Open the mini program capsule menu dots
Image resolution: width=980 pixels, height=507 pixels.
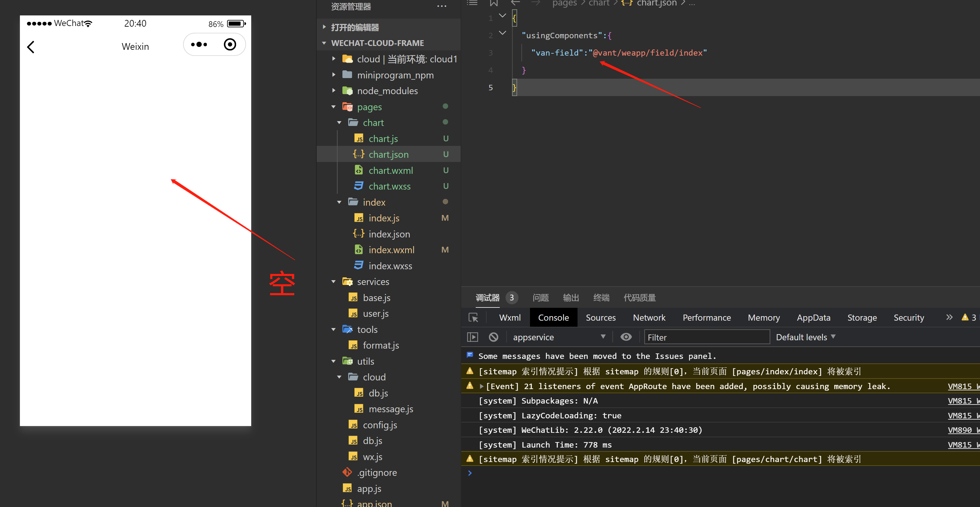pos(199,45)
